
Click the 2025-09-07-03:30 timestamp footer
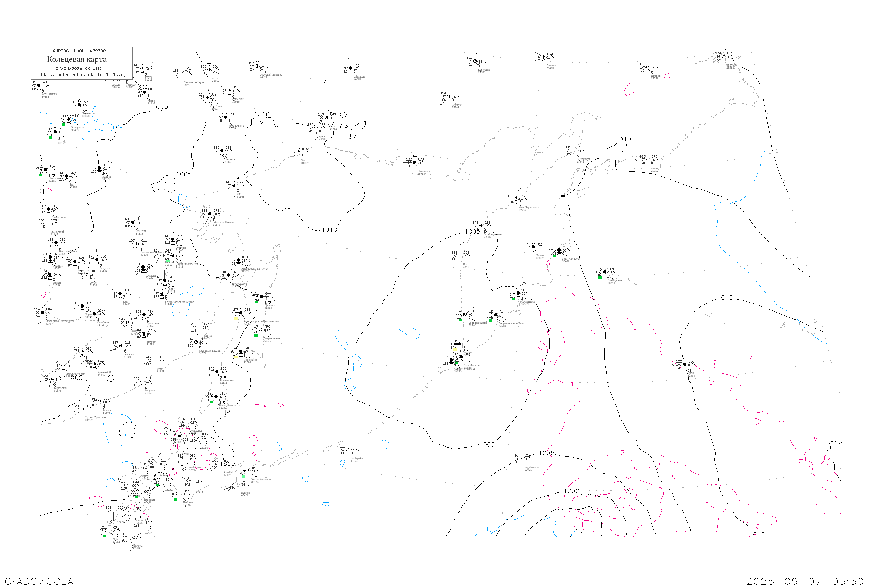(x=805, y=581)
